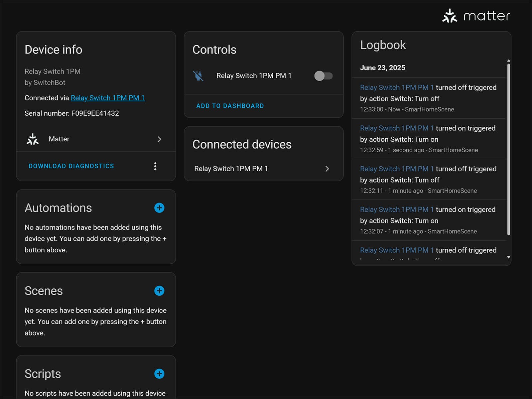Toggle the Relay Switch 1PM PM 1 switch
The width and height of the screenshot is (532, 399).
[x=323, y=76]
